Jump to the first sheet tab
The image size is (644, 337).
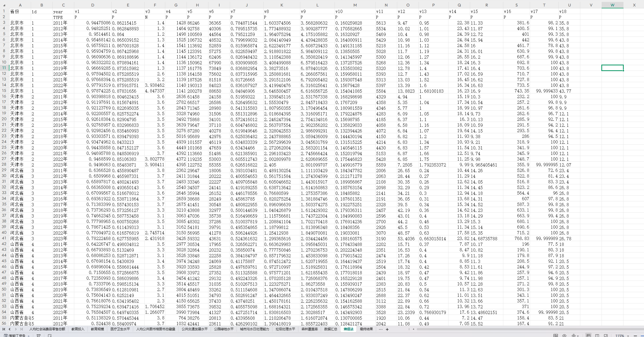click(4, 329)
